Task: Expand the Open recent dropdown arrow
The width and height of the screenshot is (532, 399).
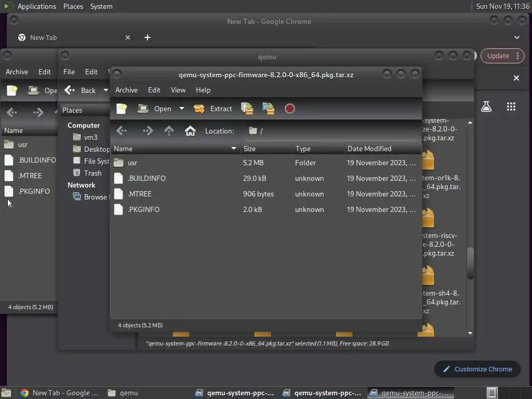Action: point(182,109)
